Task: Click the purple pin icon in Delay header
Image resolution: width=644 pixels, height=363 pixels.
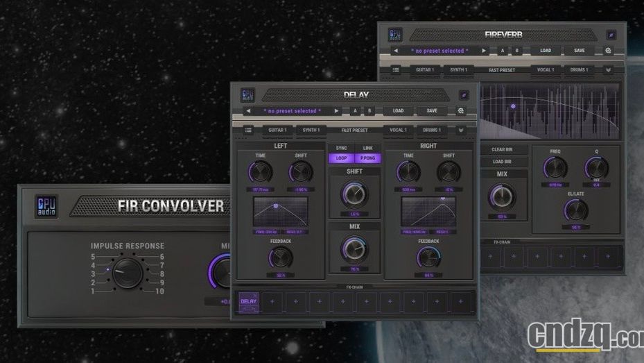Action: click(464, 95)
